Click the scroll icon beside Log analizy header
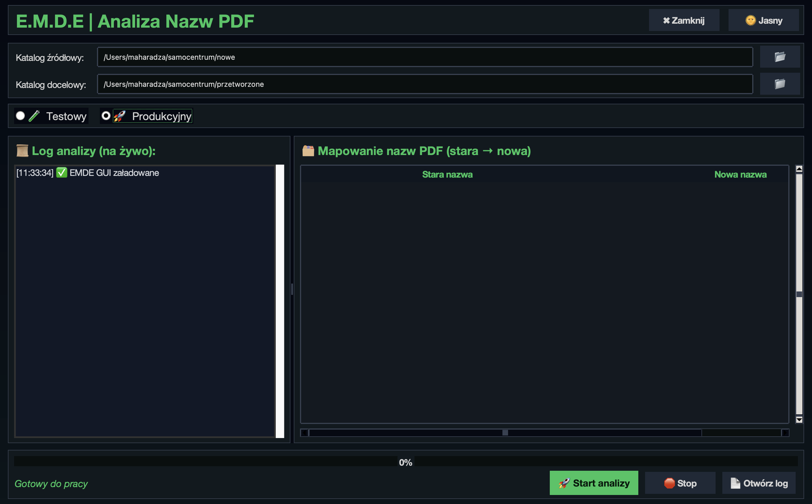 click(x=21, y=151)
